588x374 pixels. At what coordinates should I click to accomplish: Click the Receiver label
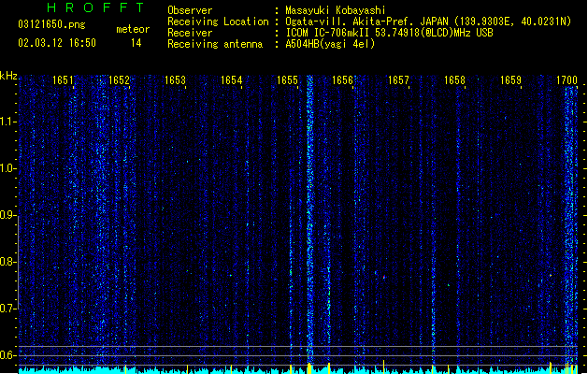coord(190,33)
